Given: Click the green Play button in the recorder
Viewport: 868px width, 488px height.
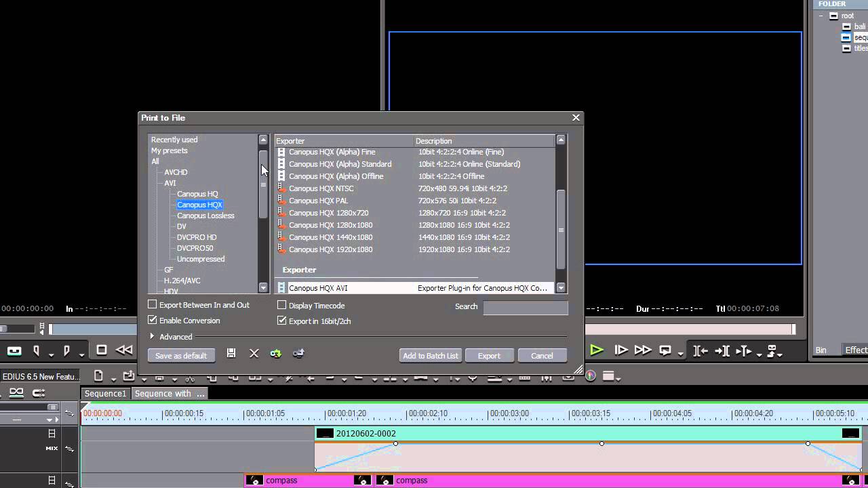Looking at the screenshot, I should click(597, 350).
